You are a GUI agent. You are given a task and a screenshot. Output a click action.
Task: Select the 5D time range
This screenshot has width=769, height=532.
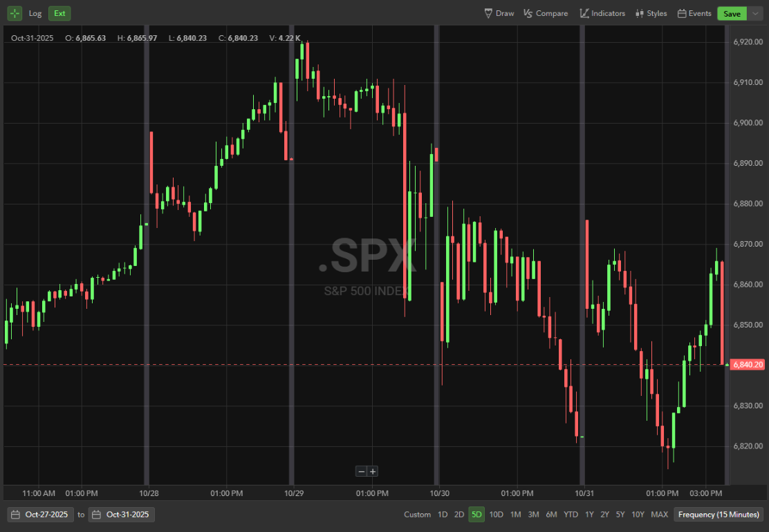pos(476,515)
